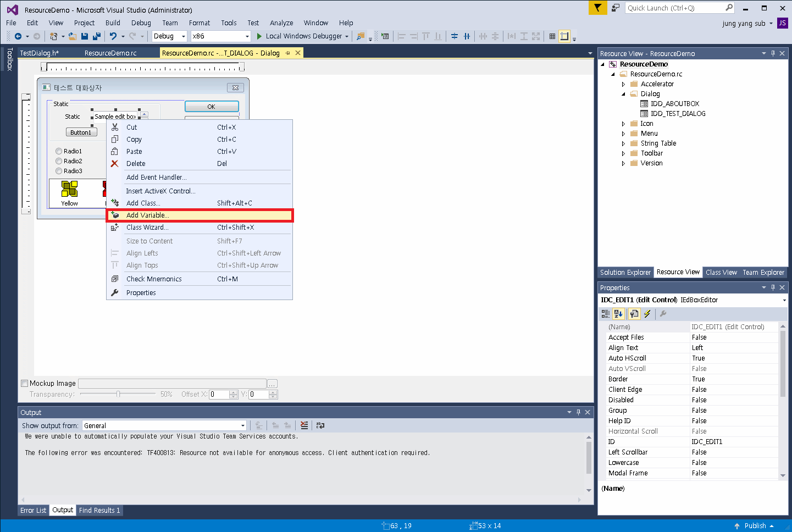
Task: Select the Radio1 radio button
Action: [59, 151]
